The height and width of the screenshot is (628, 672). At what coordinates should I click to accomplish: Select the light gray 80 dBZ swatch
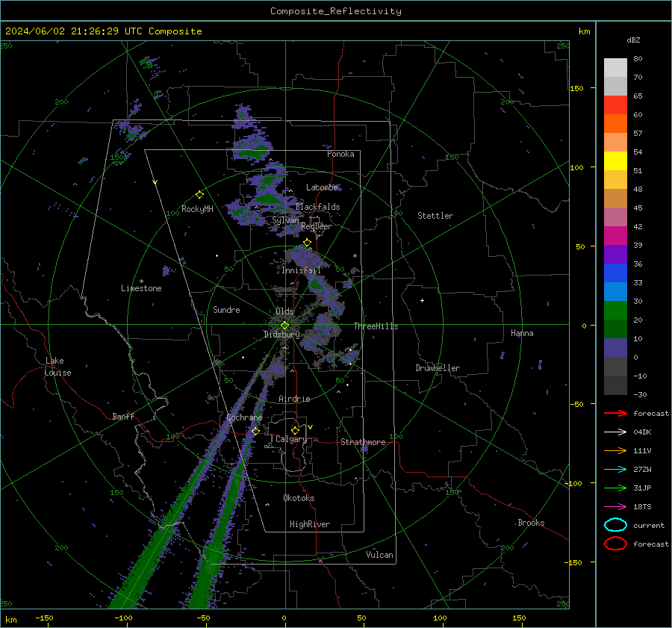point(615,68)
